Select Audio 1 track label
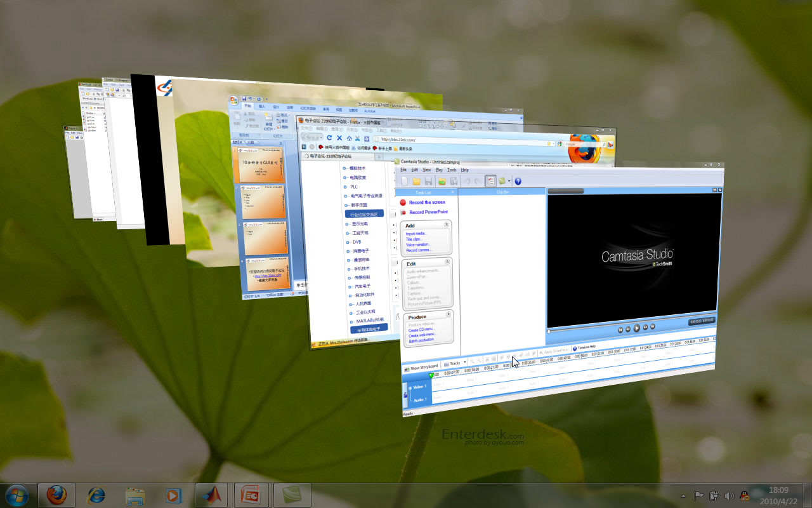 click(x=420, y=399)
